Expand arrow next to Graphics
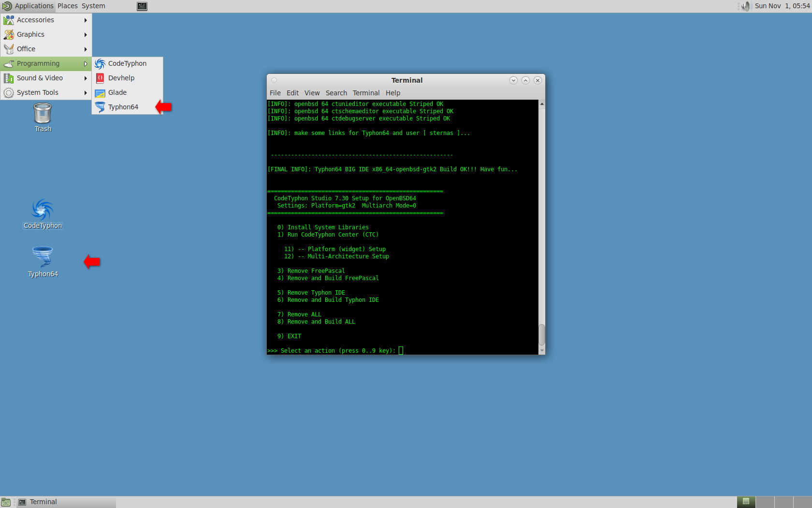 point(86,34)
